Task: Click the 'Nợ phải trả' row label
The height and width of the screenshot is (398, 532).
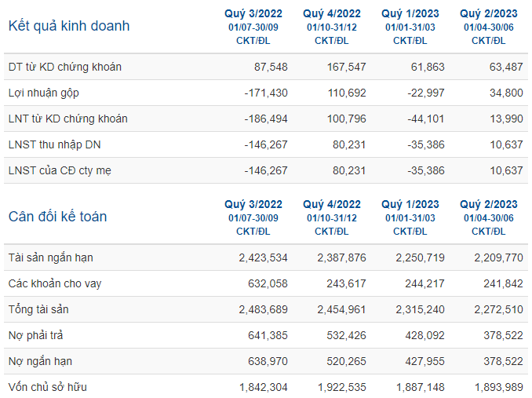Action: (x=35, y=335)
